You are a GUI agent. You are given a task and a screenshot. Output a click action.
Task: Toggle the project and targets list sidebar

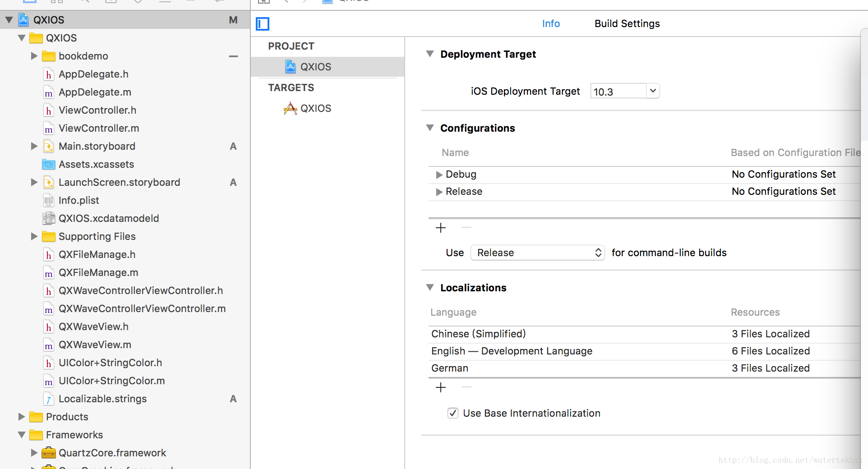tap(263, 23)
